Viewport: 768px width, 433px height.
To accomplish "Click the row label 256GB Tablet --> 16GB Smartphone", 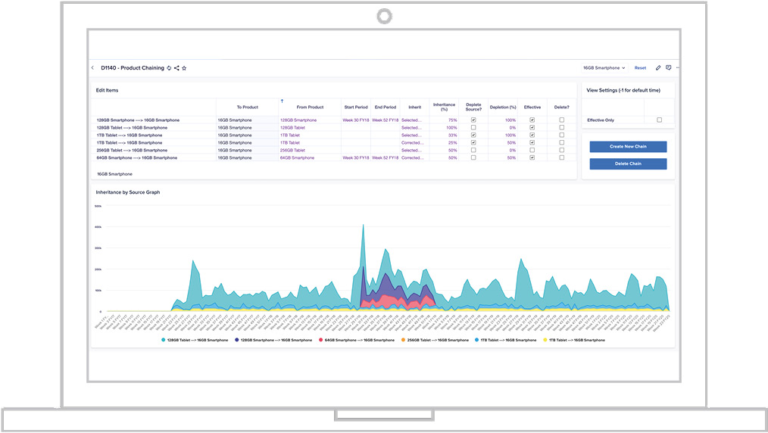I will pyautogui.click(x=132, y=150).
